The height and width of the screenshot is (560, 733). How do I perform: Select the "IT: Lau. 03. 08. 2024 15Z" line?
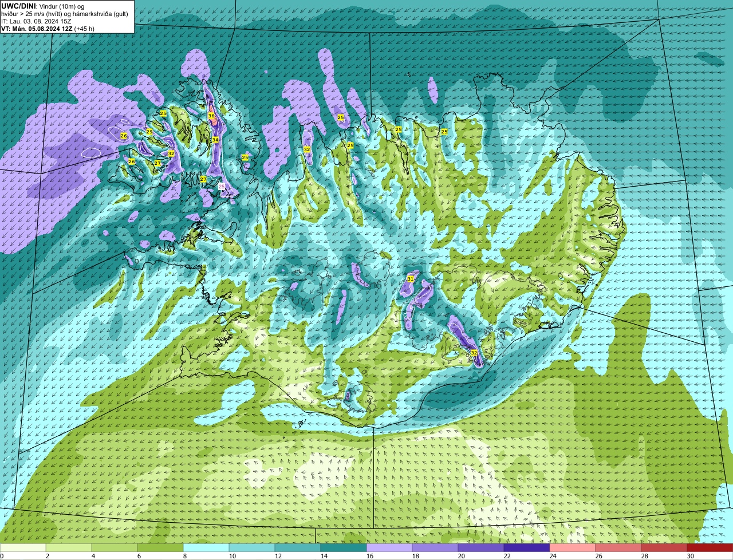(x=37, y=21)
